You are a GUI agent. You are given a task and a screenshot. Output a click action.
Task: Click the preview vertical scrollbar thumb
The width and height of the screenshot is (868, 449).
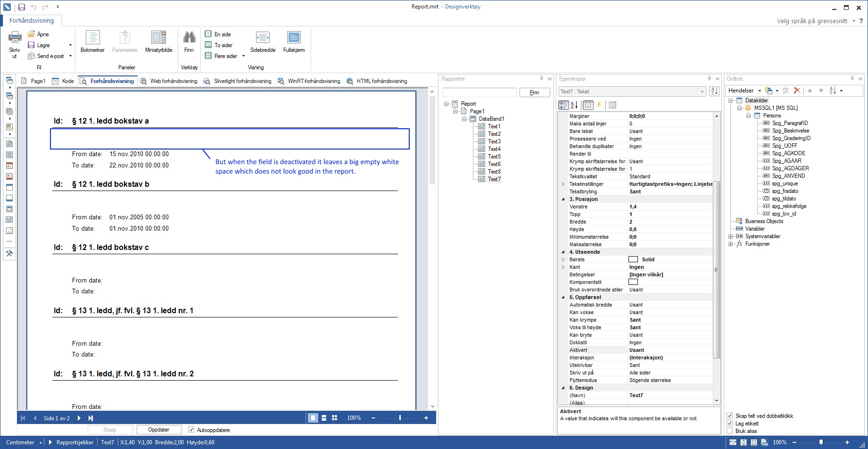click(x=432, y=140)
